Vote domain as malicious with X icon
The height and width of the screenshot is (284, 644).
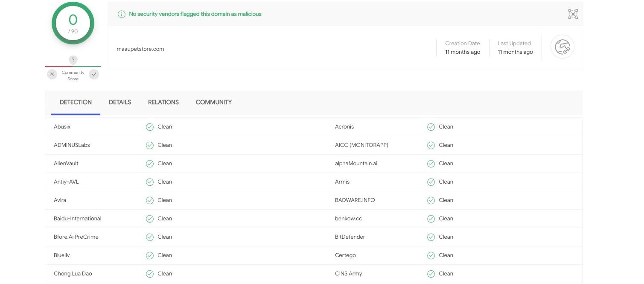click(52, 74)
